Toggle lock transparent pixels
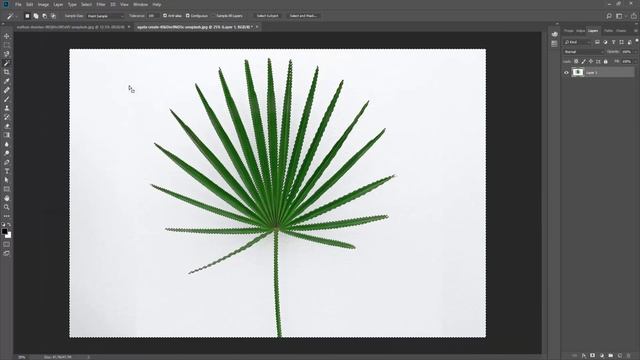 576,61
